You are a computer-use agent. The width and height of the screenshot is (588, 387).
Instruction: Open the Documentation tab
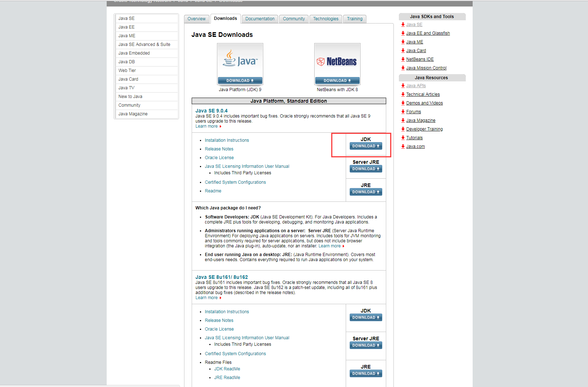pos(260,19)
